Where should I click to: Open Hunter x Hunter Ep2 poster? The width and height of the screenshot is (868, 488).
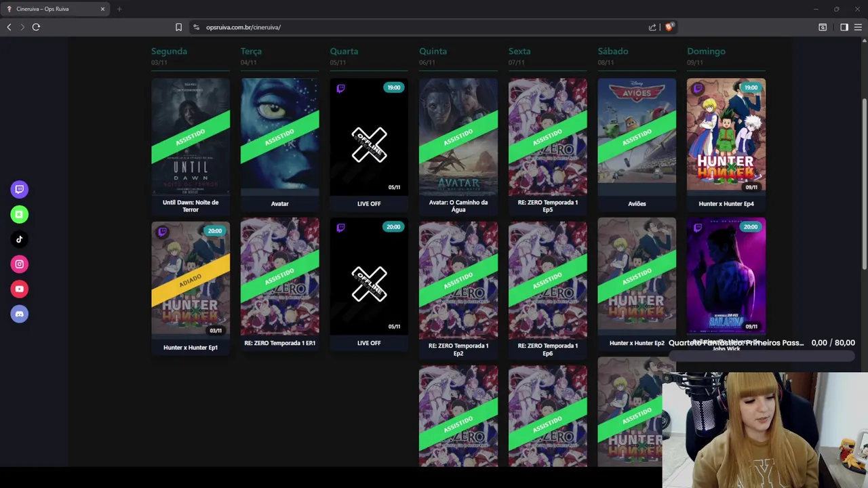637,277
